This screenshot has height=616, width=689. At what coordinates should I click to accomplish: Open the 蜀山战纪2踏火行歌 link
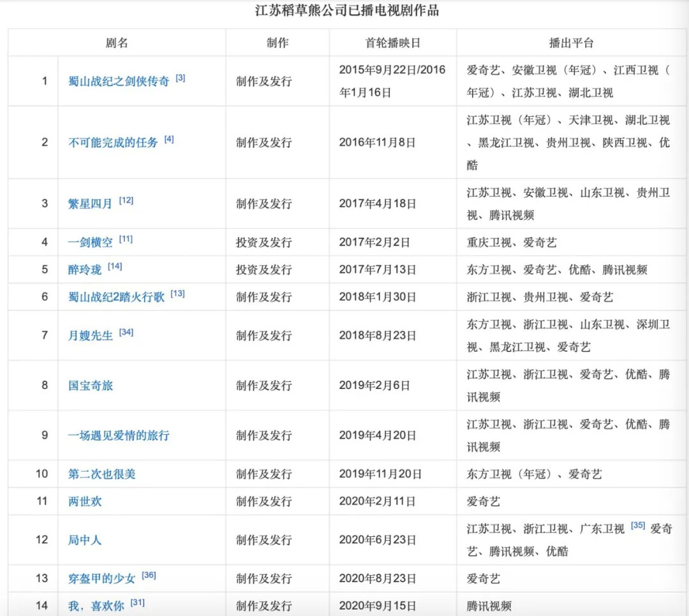click(116, 297)
